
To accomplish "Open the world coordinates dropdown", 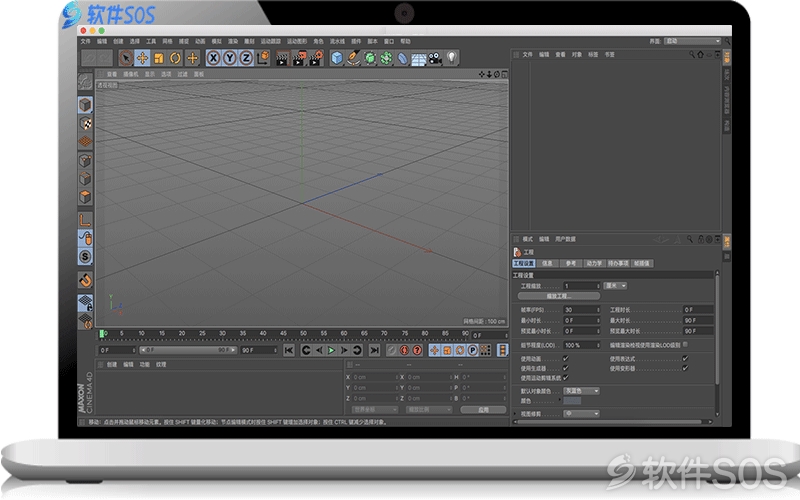I will 374,410.
